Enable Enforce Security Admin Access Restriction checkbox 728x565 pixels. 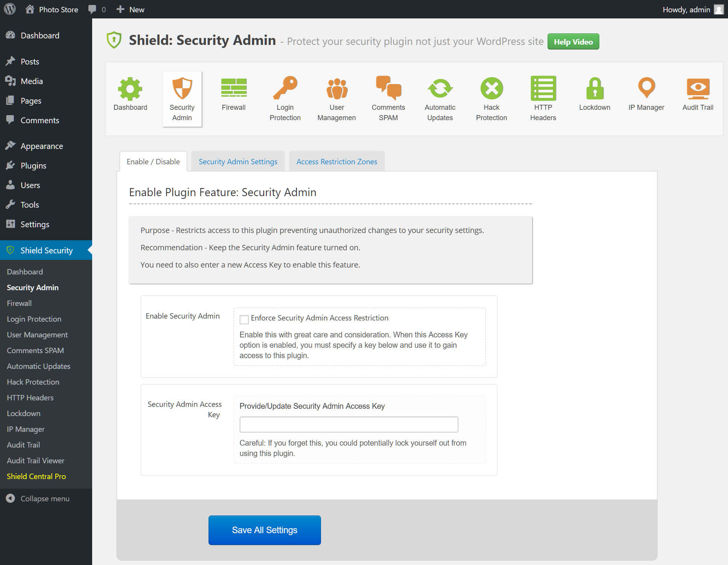click(x=244, y=319)
